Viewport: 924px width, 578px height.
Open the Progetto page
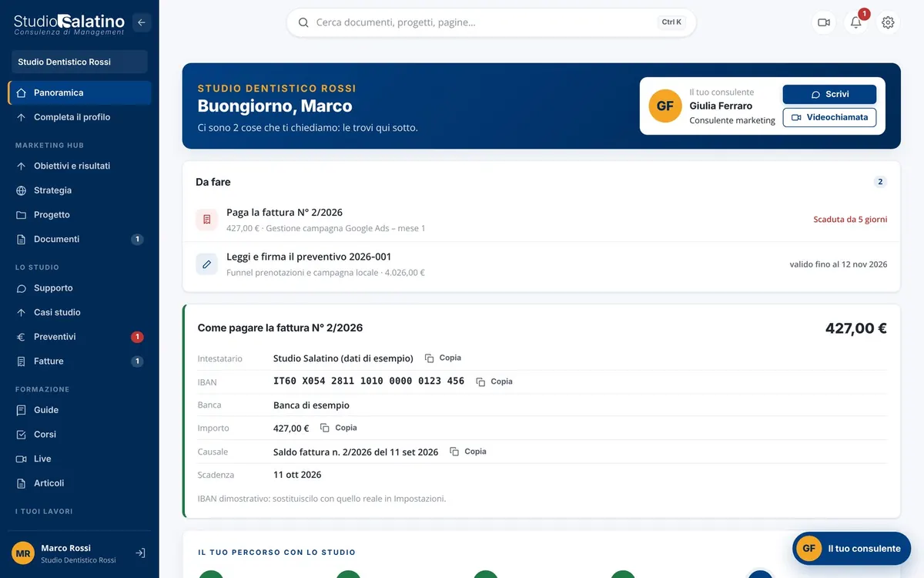79,215
